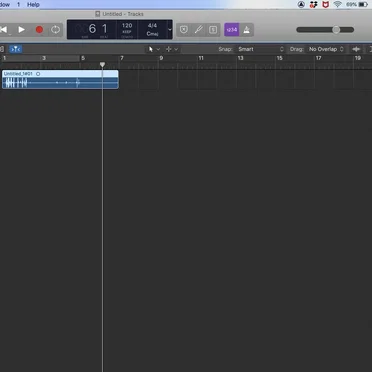Go to beginning with the rewind button

[x=4, y=30]
